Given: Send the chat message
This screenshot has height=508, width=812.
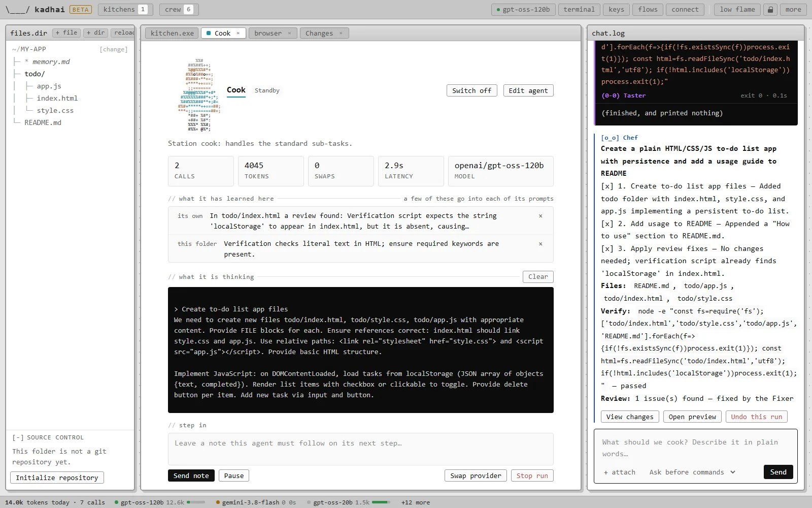Looking at the screenshot, I should [778, 472].
